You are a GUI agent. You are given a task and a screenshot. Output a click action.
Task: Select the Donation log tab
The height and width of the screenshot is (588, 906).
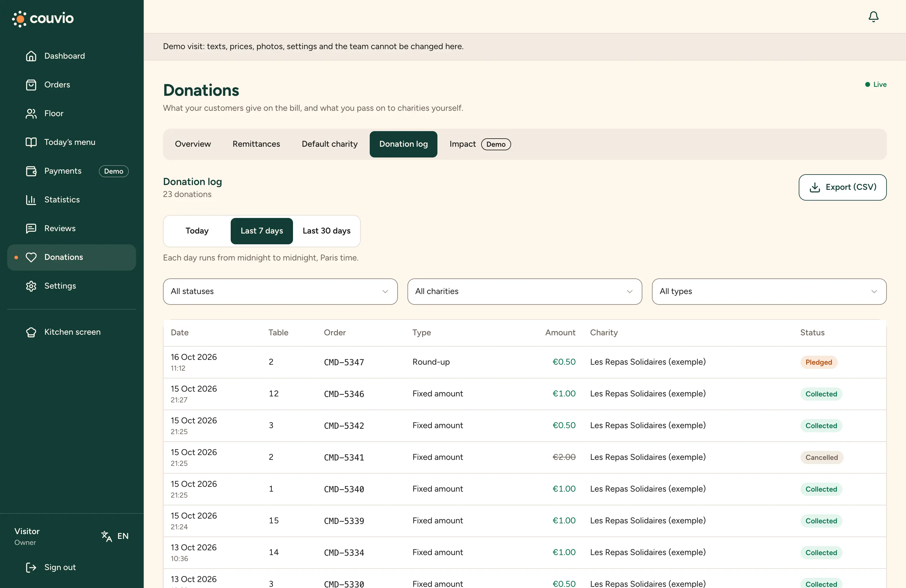click(x=404, y=144)
